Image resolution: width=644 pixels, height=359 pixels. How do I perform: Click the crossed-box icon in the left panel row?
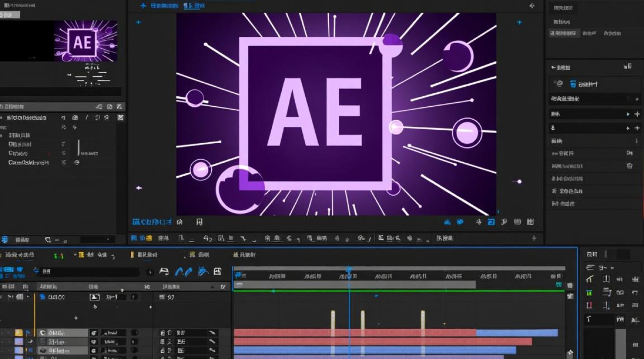point(121,117)
